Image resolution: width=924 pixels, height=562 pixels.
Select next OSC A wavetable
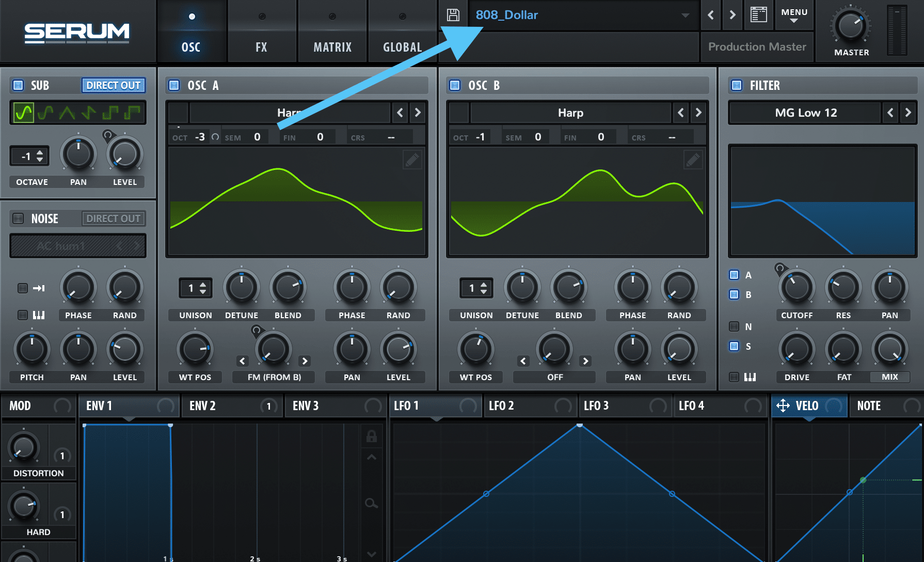[x=418, y=113]
